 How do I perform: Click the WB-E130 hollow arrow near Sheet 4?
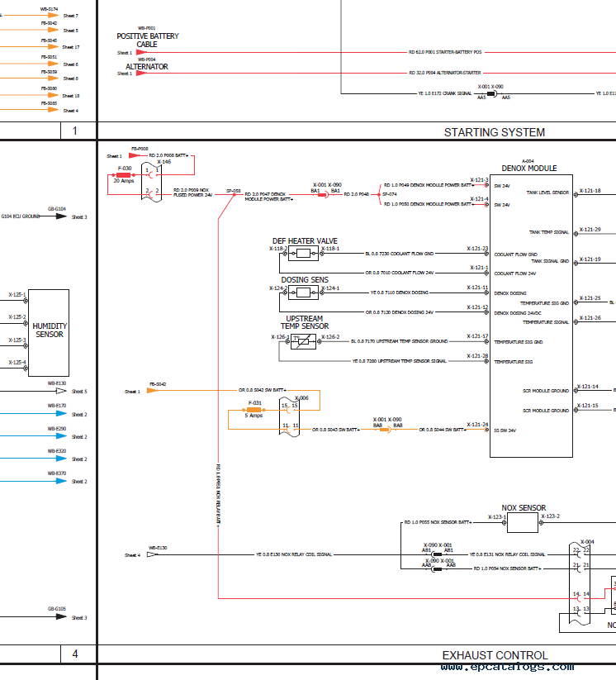click(x=152, y=554)
